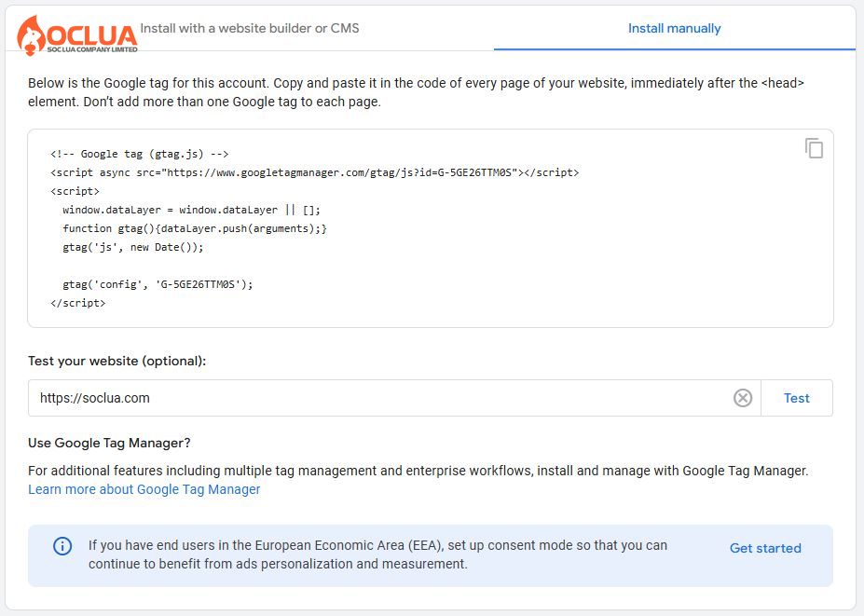864x616 pixels.
Task: Click the Test button
Action: tap(797, 398)
